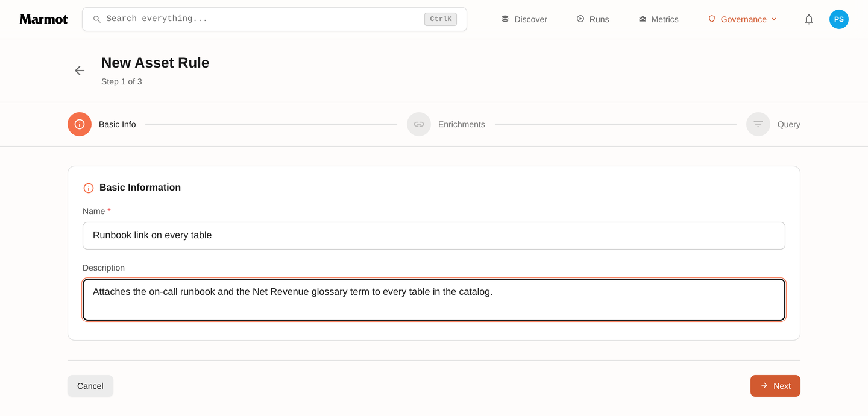Click the Basic Info step label
Screen dimensions: 868x416
click(118, 124)
